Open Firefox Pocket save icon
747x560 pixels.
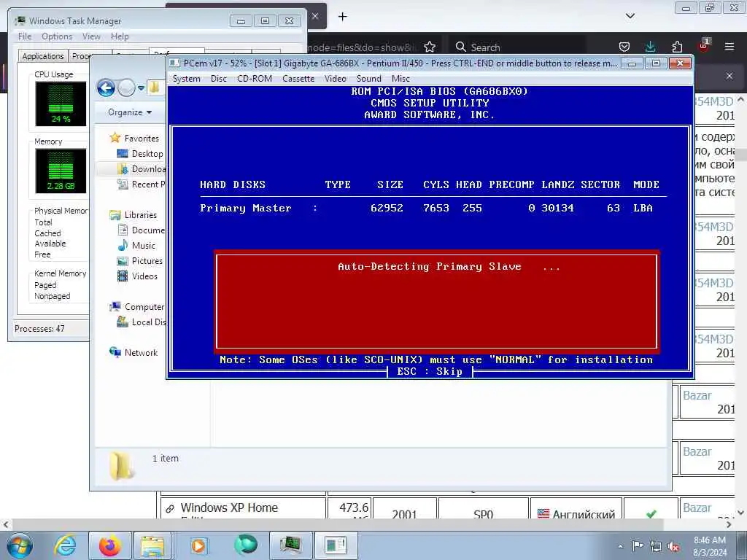pyautogui.click(x=624, y=47)
